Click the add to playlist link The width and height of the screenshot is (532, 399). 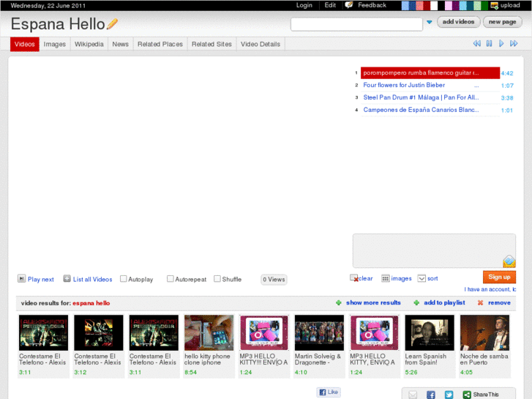click(444, 302)
